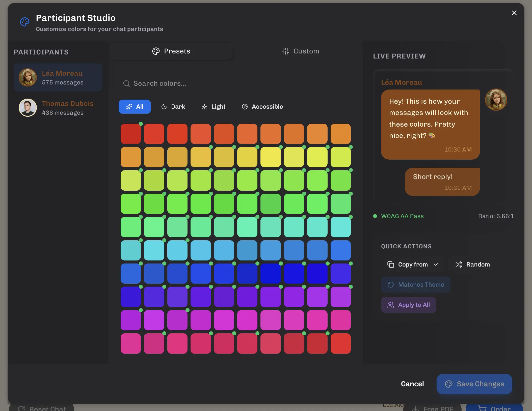
Task: Switch to the Presets tab
Action: click(171, 51)
